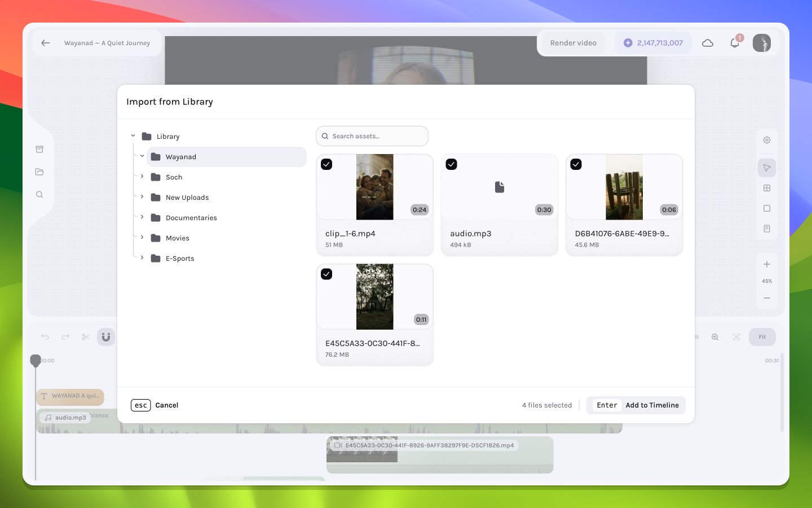Click the timeline playhead marker

point(36,360)
